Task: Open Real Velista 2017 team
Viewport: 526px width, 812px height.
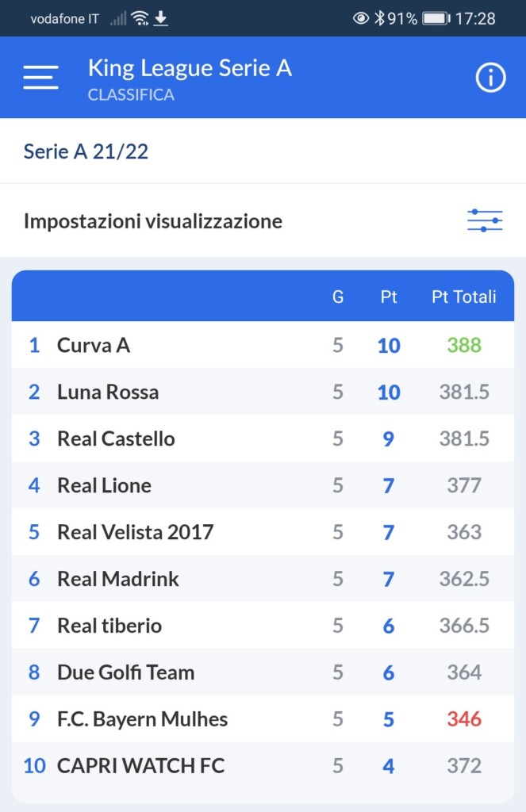Action: coord(135,532)
